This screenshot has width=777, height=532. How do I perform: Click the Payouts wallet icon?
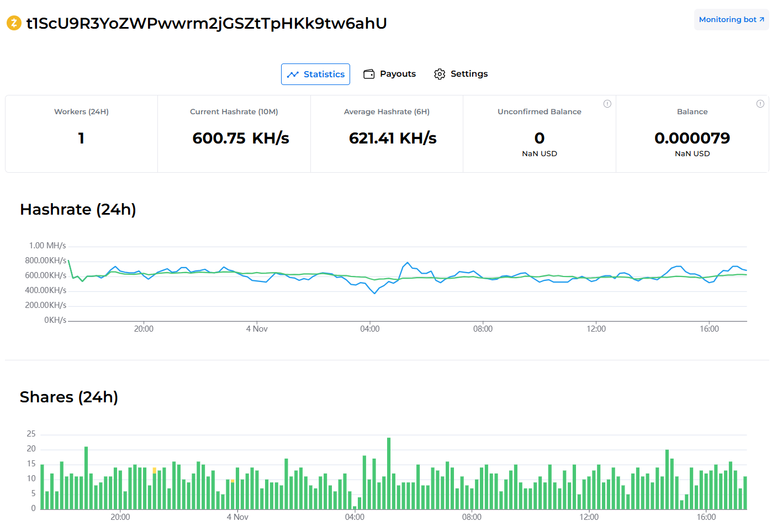369,74
